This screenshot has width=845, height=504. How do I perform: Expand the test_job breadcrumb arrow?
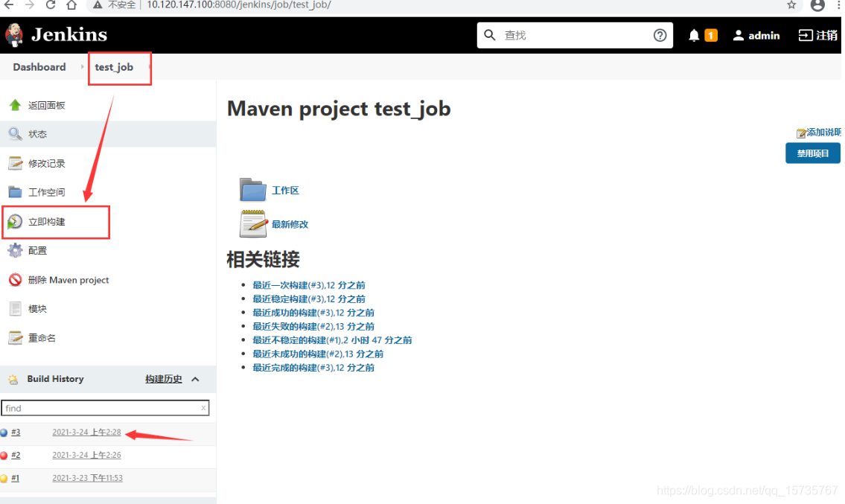[150, 67]
